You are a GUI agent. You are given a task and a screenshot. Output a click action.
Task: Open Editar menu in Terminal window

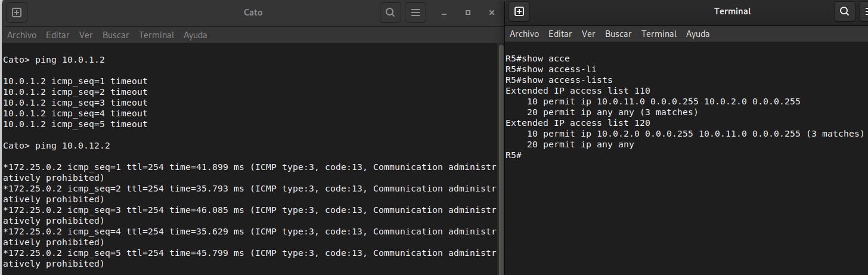(560, 34)
